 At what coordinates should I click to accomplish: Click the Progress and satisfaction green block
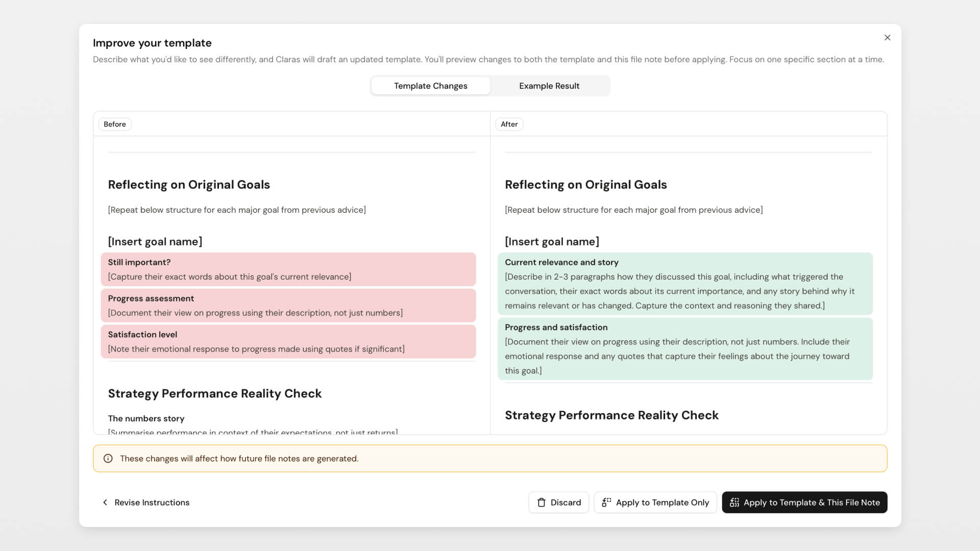(x=685, y=348)
